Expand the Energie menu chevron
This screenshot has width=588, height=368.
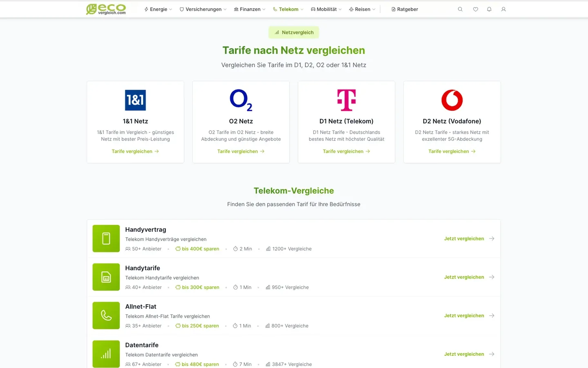170,9
